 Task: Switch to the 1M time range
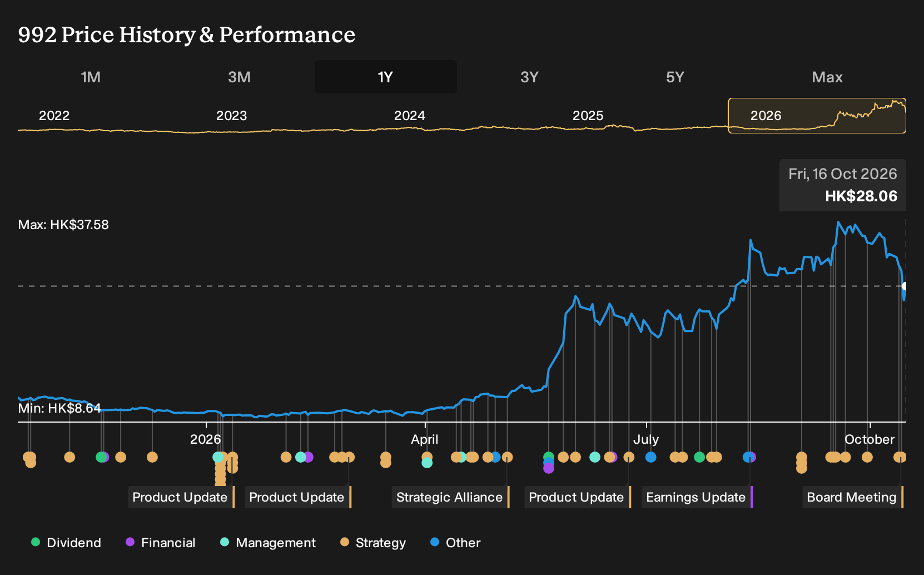click(x=91, y=77)
